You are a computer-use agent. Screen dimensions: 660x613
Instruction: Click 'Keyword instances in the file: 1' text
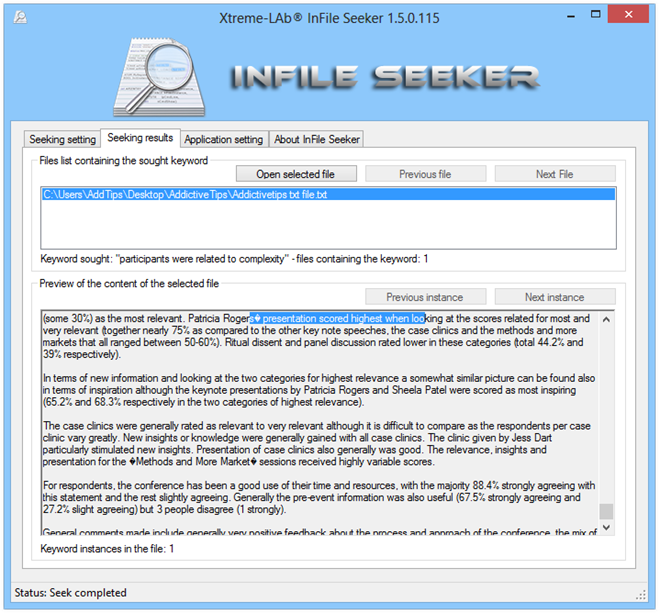pos(107,549)
